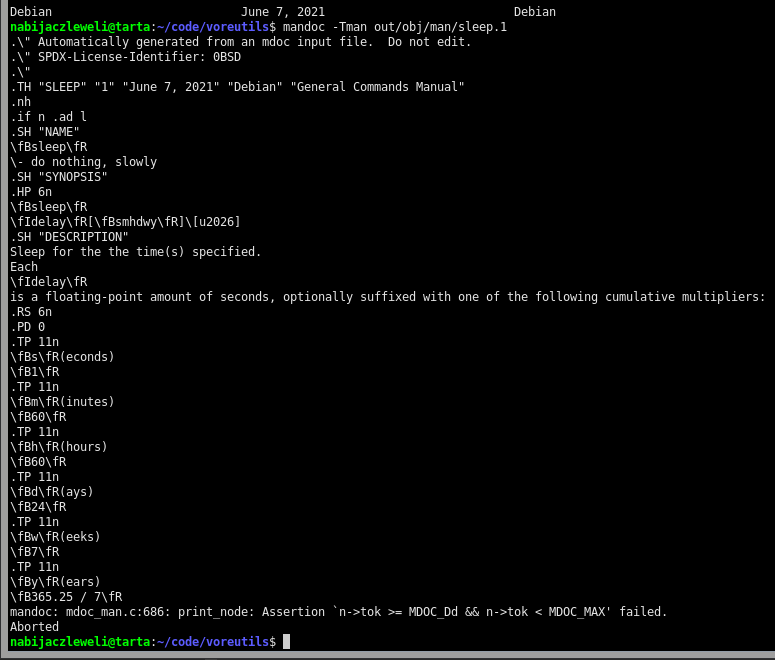775x660 pixels.
Task: Click the \fBm\fR(inutes) line
Action: pyautogui.click(x=62, y=402)
